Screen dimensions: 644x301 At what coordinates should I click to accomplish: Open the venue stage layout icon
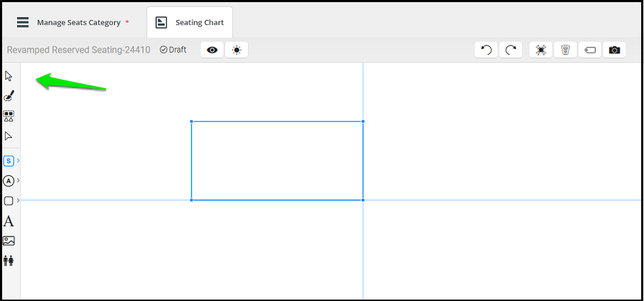point(566,50)
